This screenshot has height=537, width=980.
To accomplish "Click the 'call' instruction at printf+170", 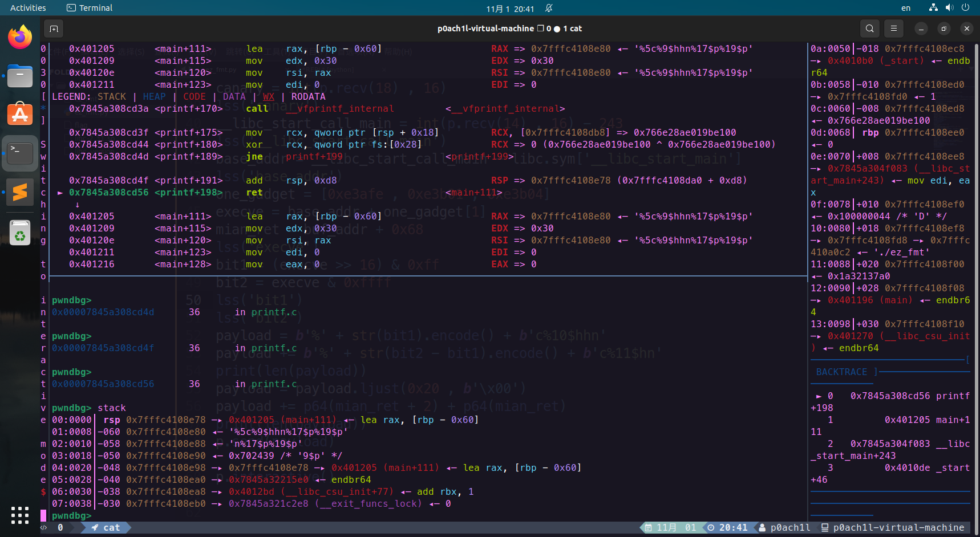I will click(x=257, y=109).
